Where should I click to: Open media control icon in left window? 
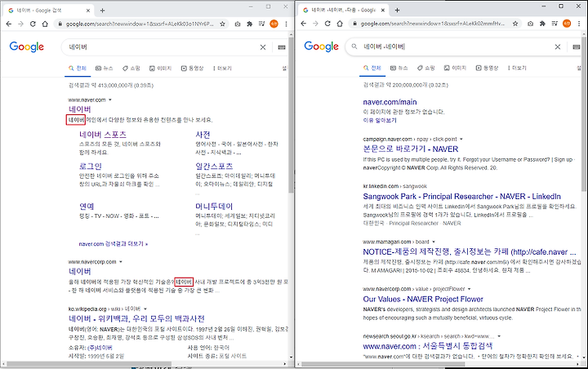tap(262, 24)
